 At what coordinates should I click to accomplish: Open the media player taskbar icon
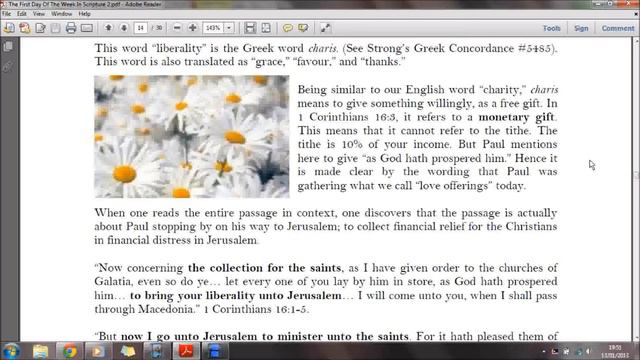98,351
